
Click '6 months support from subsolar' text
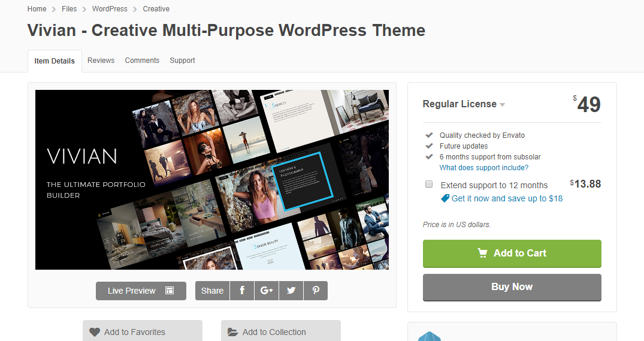click(490, 156)
